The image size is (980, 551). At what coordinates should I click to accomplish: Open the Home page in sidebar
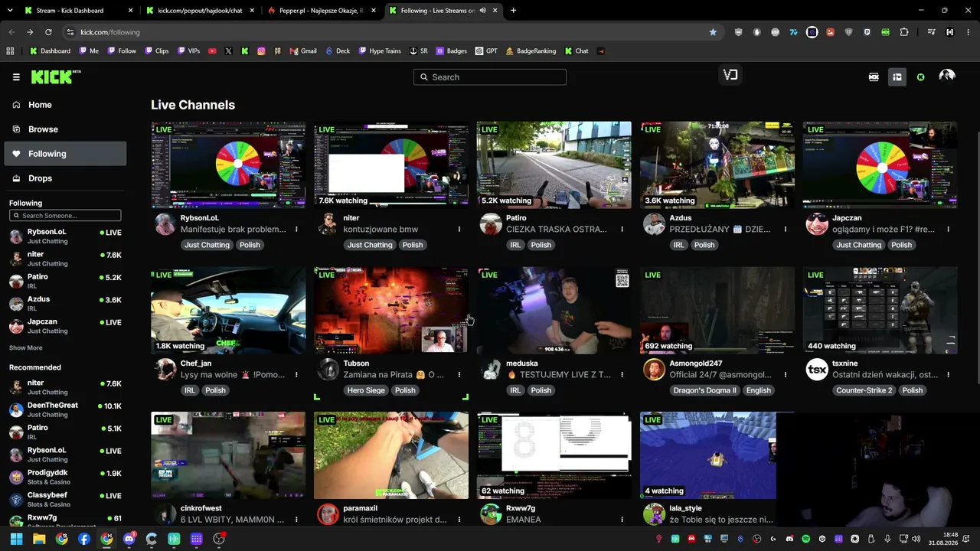click(65, 105)
